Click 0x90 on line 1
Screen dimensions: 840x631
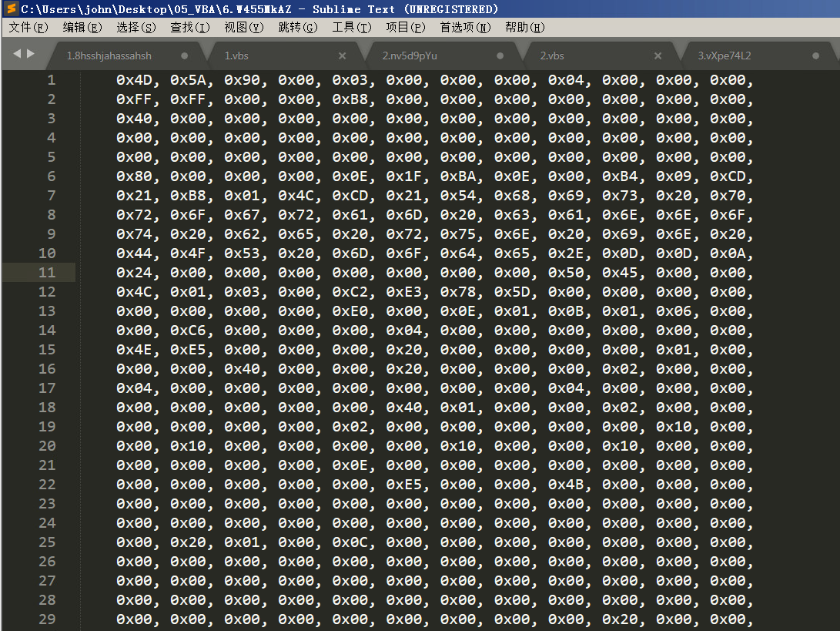(243, 80)
